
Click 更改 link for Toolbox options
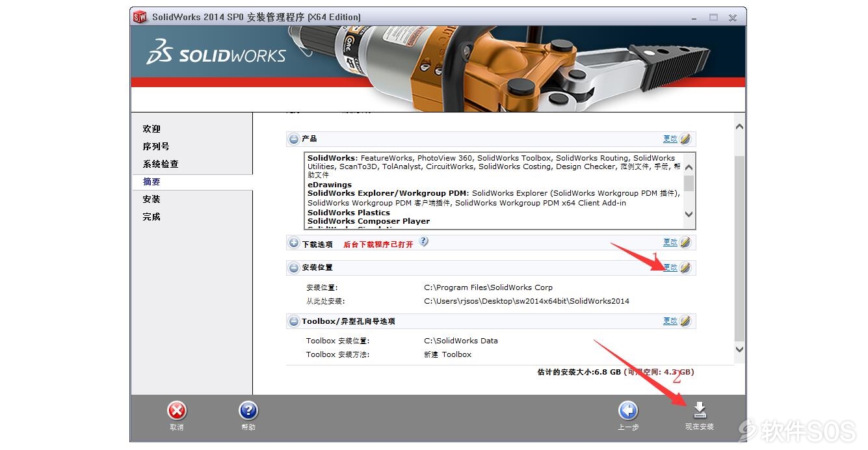[670, 321]
